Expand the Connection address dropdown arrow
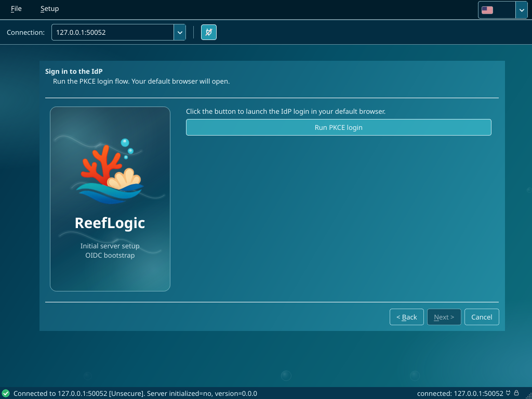The image size is (532, 399). tap(179, 33)
